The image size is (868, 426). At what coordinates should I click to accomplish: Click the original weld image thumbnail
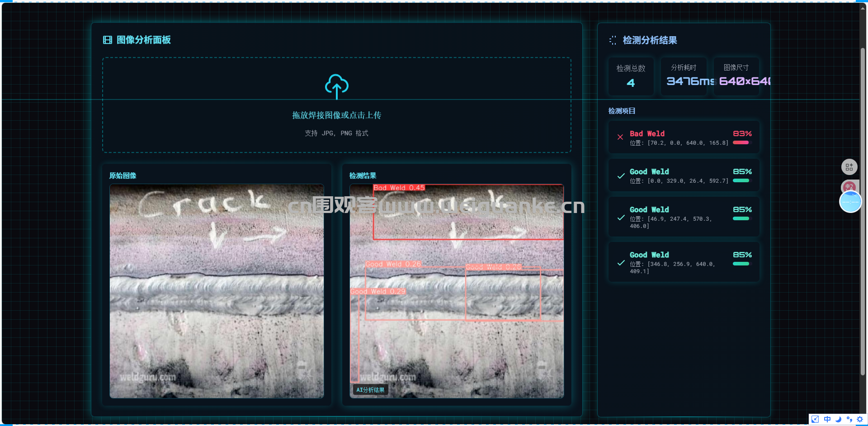click(x=217, y=291)
